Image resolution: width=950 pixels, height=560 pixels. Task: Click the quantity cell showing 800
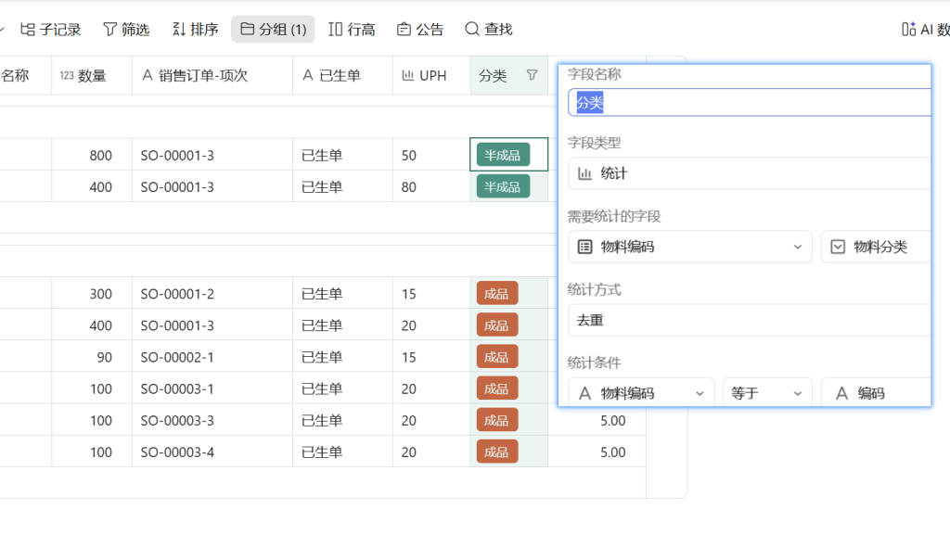tap(92, 155)
